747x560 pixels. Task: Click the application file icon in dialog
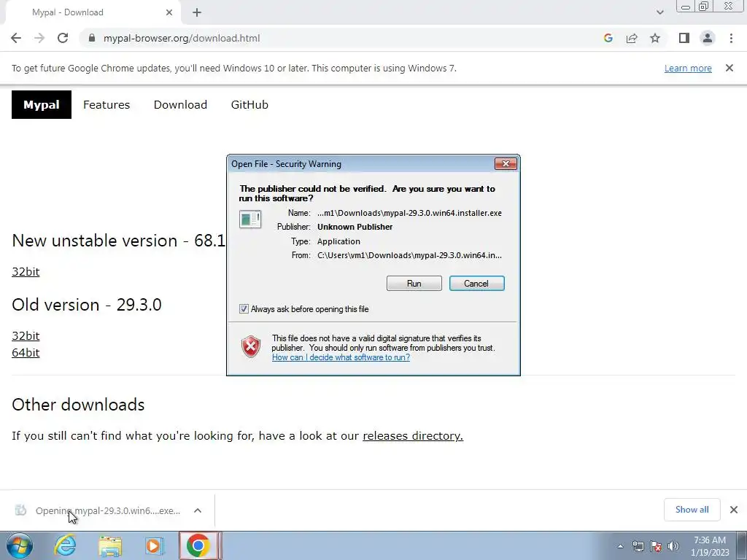point(250,219)
